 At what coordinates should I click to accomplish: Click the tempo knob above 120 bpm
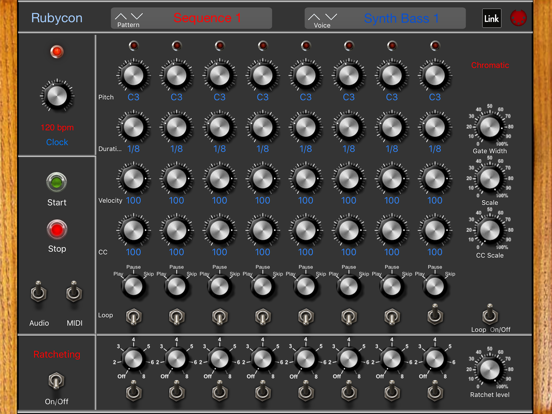coord(57,96)
